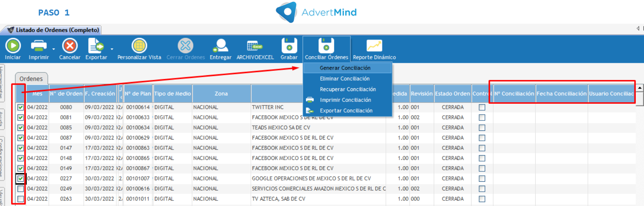Image resolution: width=644 pixels, height=206 pixels.
Task: Uncheck the row checkbox for order 0087
Action: pos(21,138)
